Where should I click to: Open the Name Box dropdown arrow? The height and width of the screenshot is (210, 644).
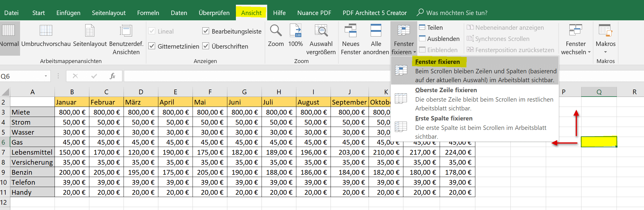pyautogui.click(x=46, y=76)
